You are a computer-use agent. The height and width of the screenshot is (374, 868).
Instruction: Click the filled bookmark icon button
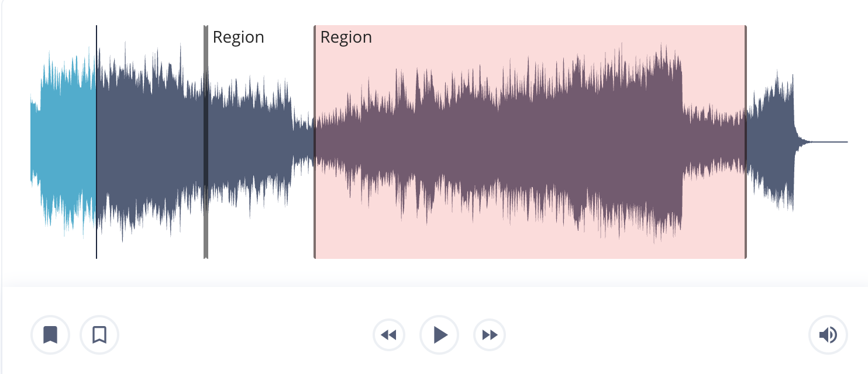click(50, 335)
